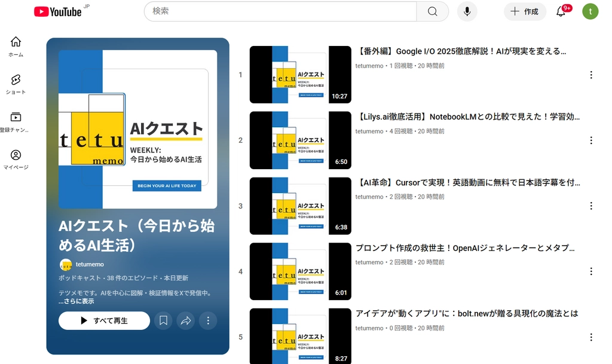
Task: Open the YouTube home logo
Action: coord(58,12)
